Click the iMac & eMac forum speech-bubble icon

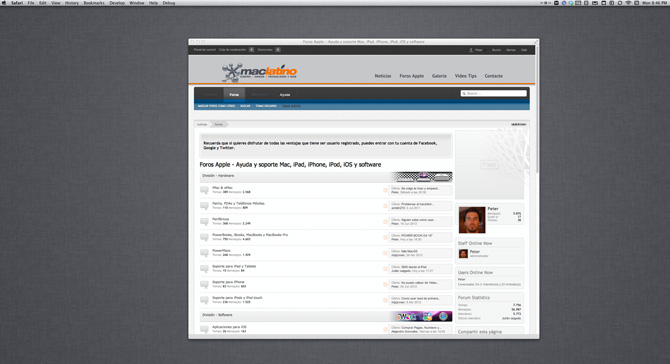[204, 190]
